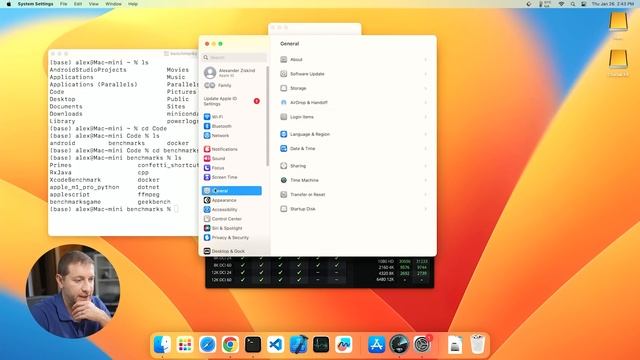Open the System Settings menu
The height and width of the screenshot is (360, 640).
click(x=36, y=4)
